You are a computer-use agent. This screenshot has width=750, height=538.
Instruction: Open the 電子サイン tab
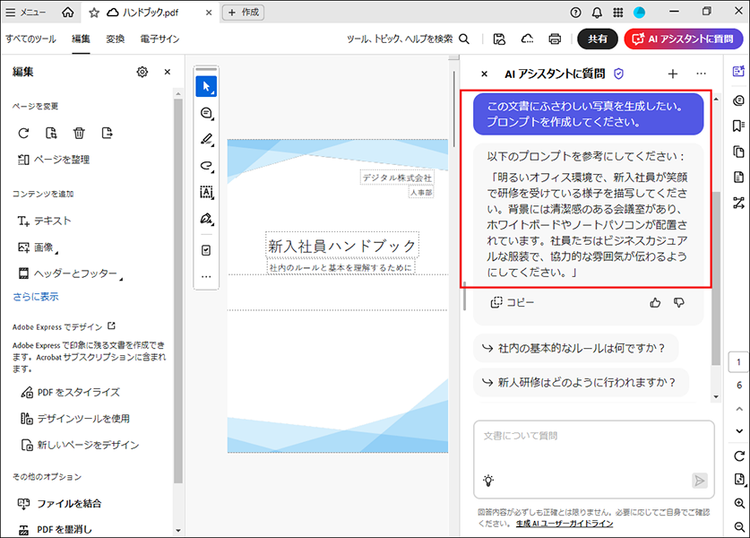(x=159, y=39)
